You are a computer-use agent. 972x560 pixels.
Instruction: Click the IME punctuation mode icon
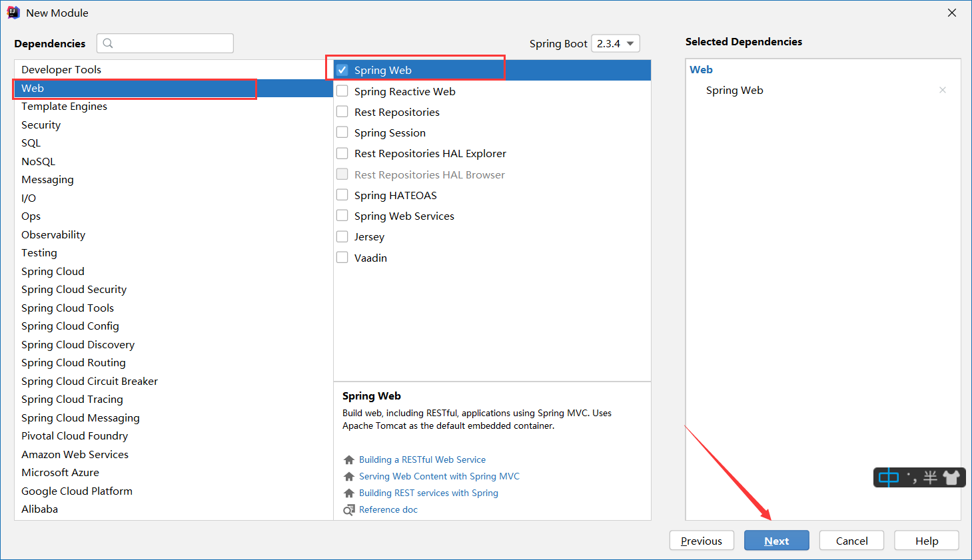(x=912, y=477)
